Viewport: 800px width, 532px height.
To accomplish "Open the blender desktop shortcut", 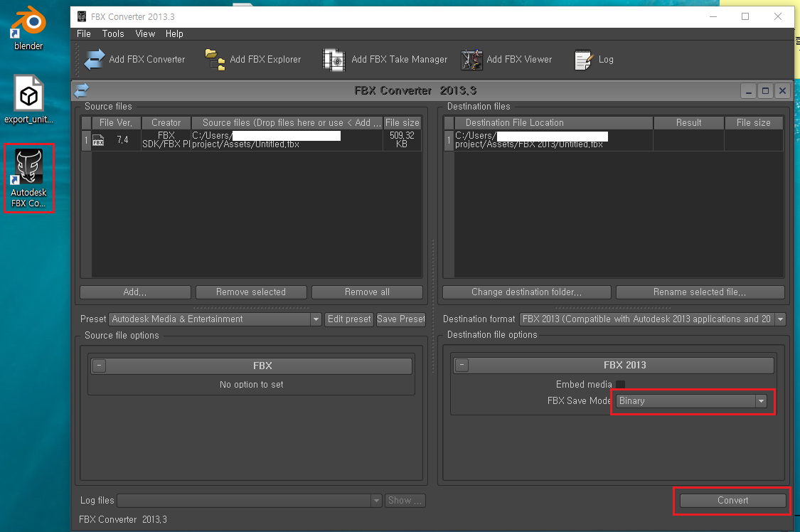I will 28,28.
